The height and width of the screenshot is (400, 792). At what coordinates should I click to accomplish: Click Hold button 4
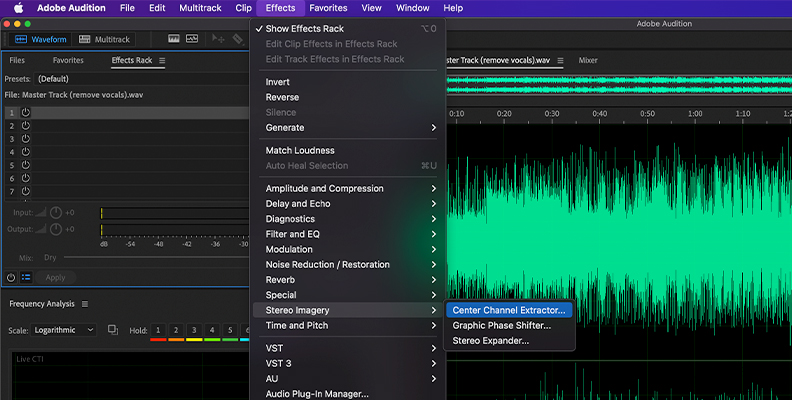[212, 330]
